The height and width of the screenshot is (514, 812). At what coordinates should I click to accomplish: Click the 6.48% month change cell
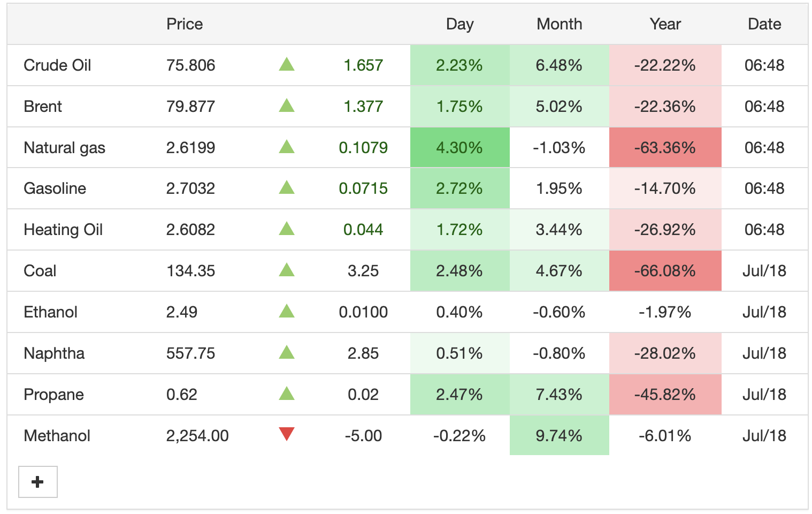coord(559,65)
